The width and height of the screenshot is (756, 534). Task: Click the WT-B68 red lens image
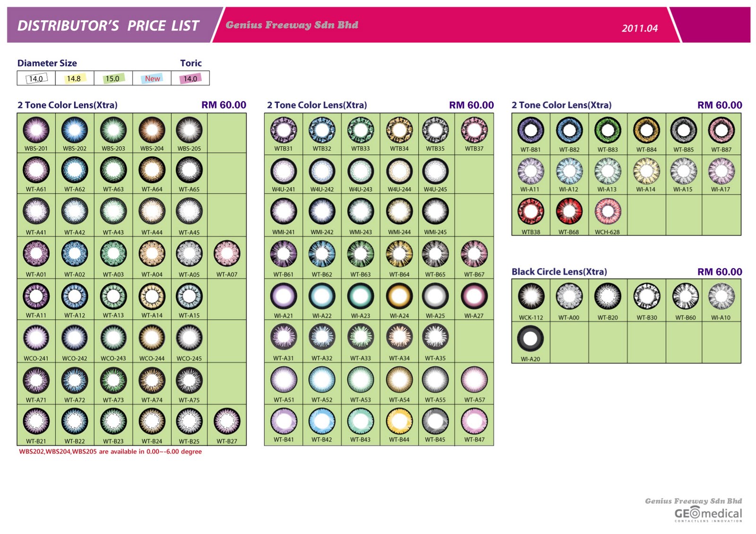tap(569, 211)
